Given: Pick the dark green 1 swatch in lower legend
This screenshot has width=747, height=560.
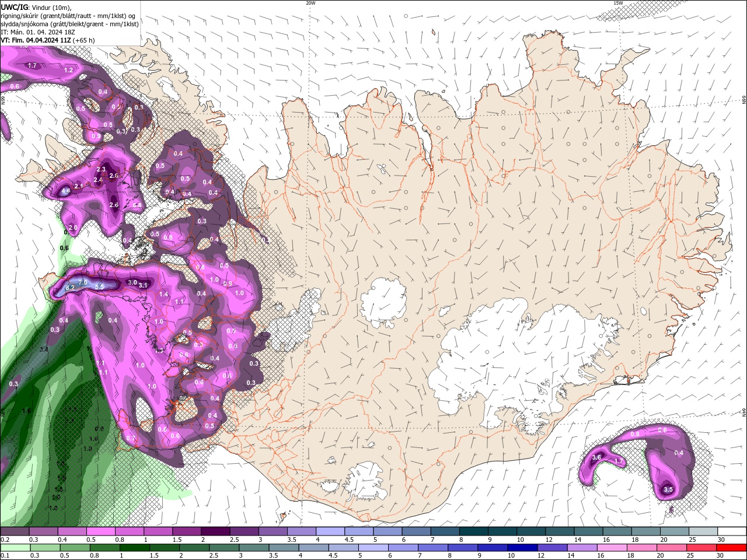Looking at the screenshot, I should (134, 548).
